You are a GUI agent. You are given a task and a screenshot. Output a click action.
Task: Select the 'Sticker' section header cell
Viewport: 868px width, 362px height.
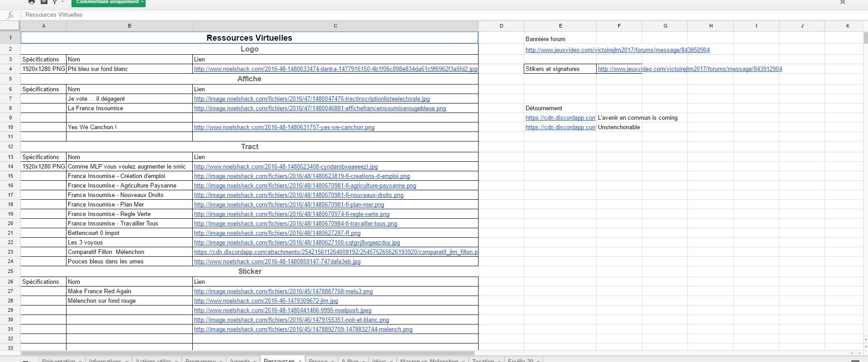tap(249, 272)
